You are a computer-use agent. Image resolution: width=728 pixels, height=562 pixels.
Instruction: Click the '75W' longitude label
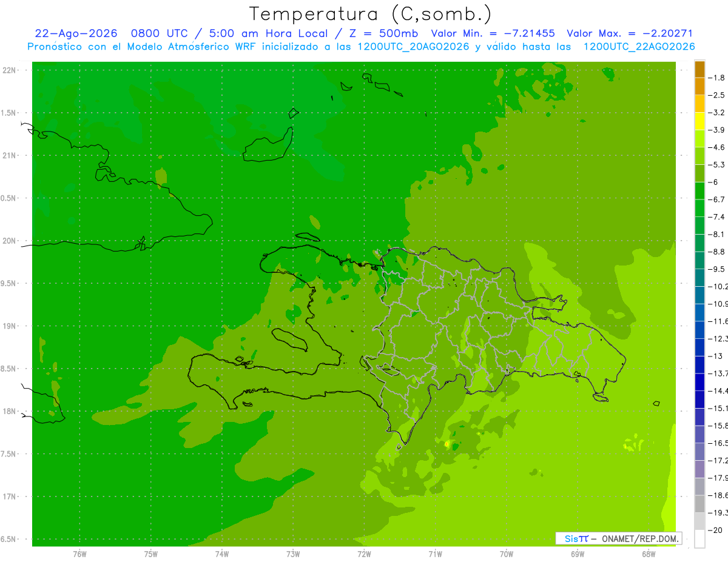[x=151, y=554]
